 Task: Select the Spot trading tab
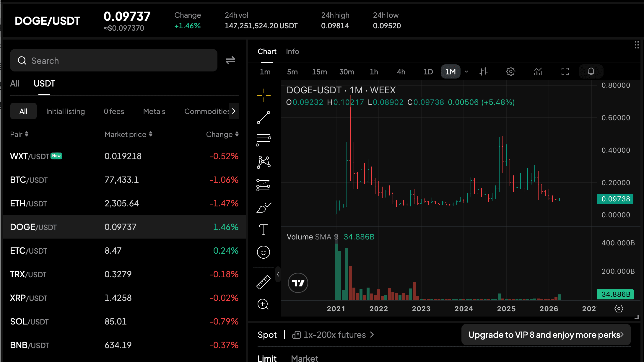point(267,335)
